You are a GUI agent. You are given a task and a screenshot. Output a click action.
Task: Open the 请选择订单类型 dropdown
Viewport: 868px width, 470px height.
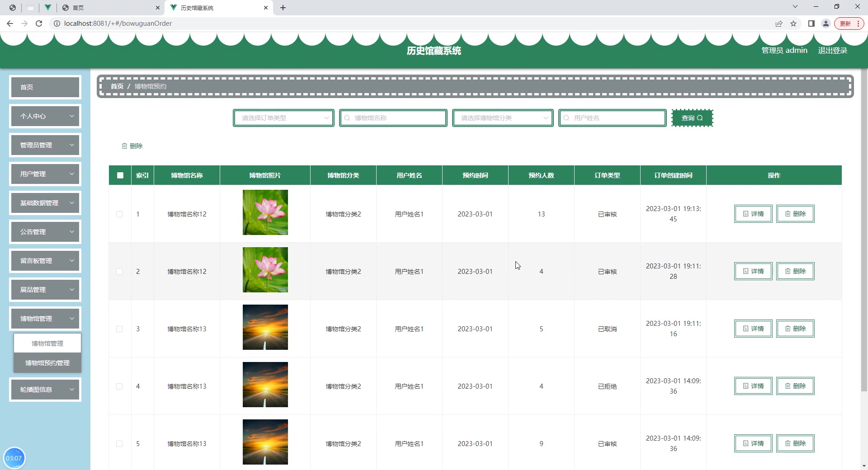tap(283, 118)
